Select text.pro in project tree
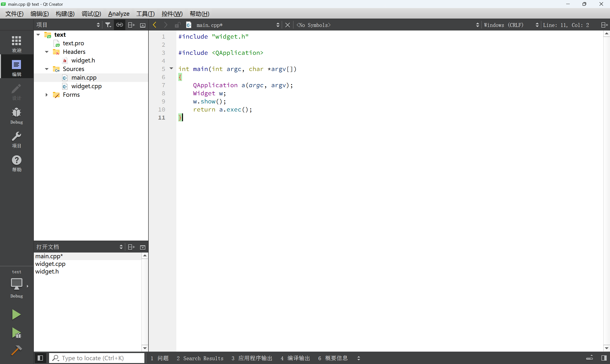The width and height of the screenshot is (610, 364). (x=73, y=43)
